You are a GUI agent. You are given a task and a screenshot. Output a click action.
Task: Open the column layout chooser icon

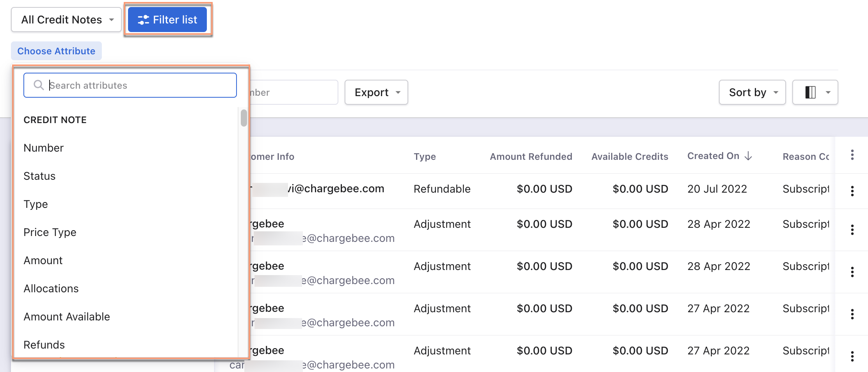(x=815, y=92)
